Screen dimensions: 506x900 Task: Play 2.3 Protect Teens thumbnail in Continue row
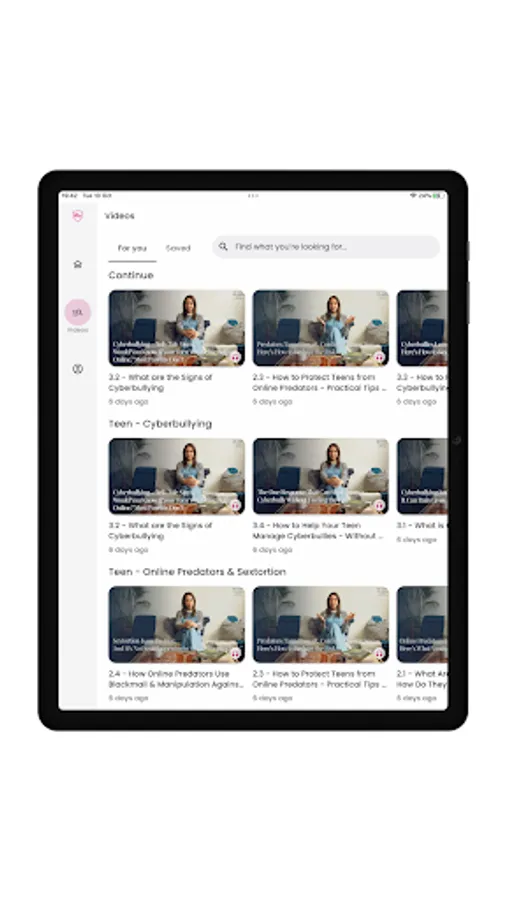[321, 328]
